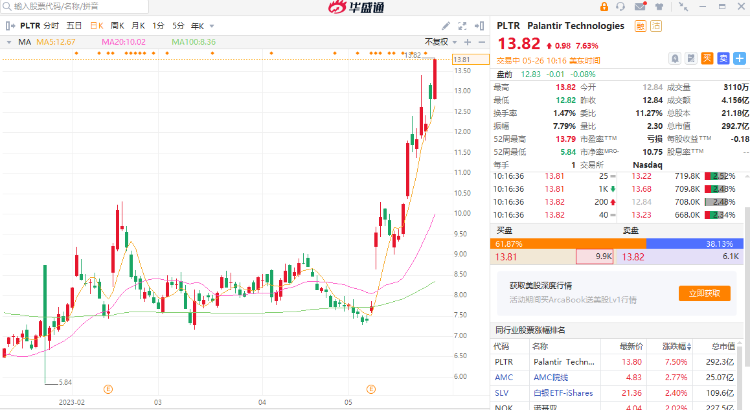Click ask price 13.82 cell
750x410 pixels.
point(633,257)
